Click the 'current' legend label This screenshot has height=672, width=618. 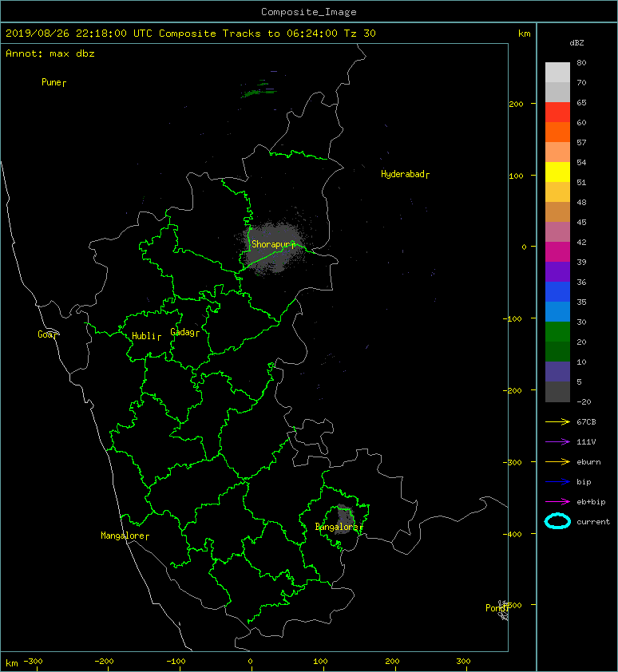point(593,522)
